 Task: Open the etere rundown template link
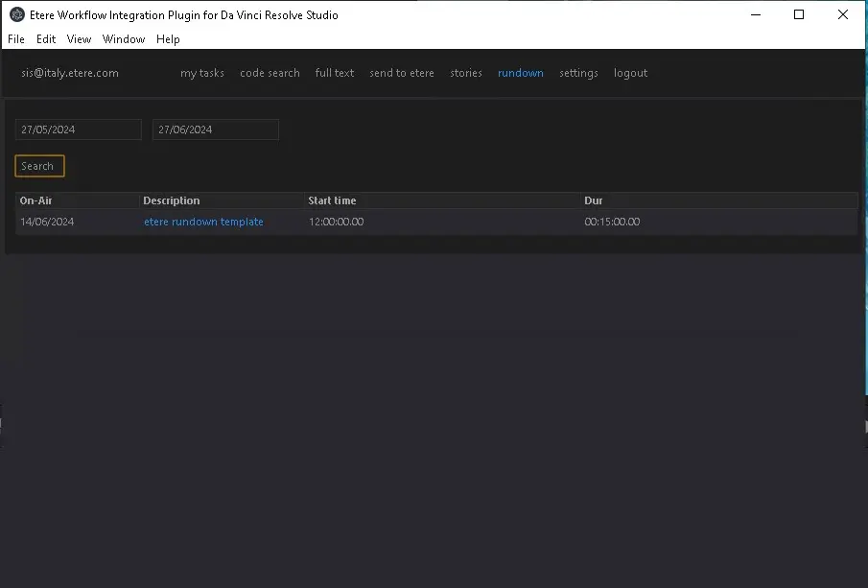coord(203,222)
